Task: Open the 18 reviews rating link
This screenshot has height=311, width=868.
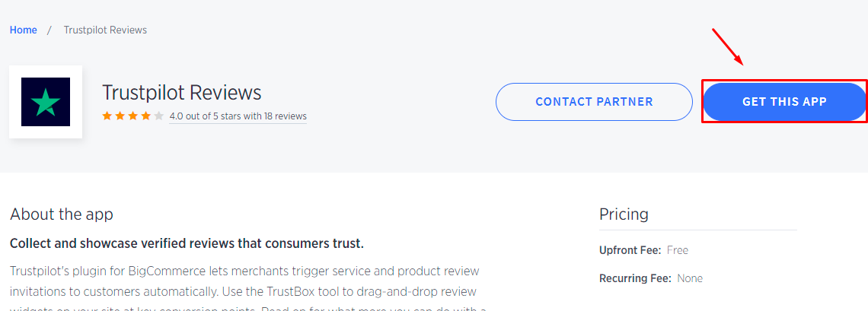Action: (x=238, y=116)
